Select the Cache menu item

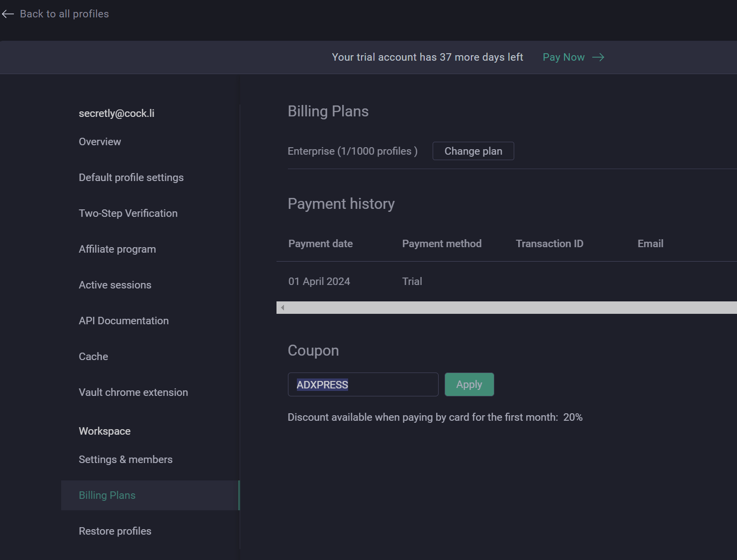click(93, 357)
